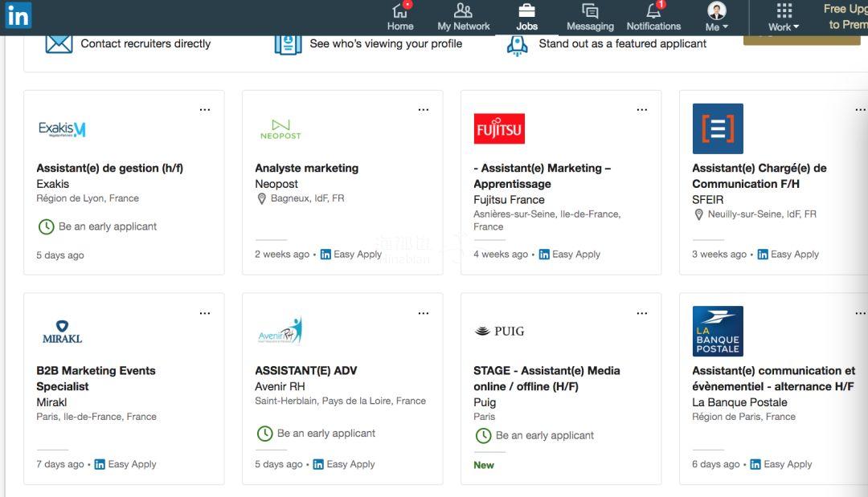This screenshot has height=497, width=868.
Task: Click the Exakis company logo
Action: click(x=62, y=129)
